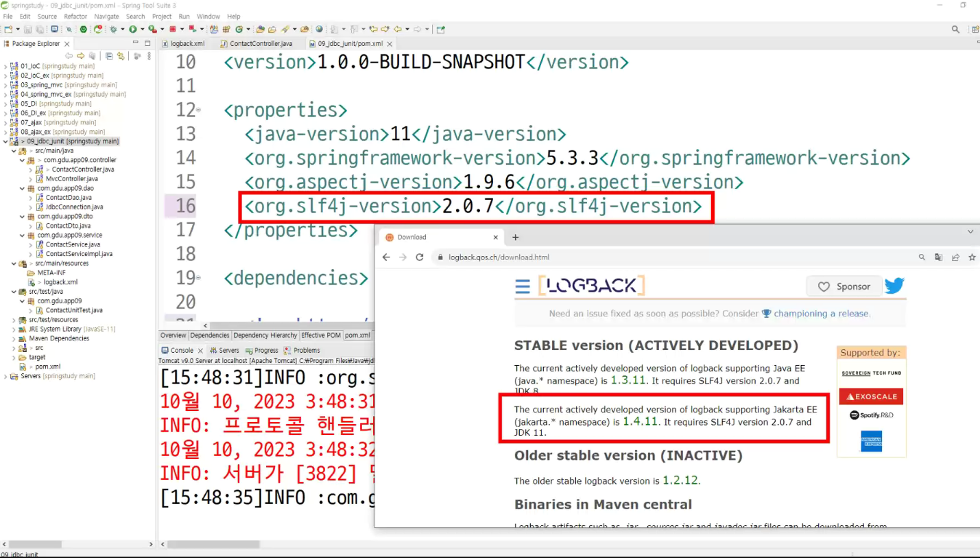Expand the Maven Dependencies node
Screen dimensions: 980x558
click(14, 338)
